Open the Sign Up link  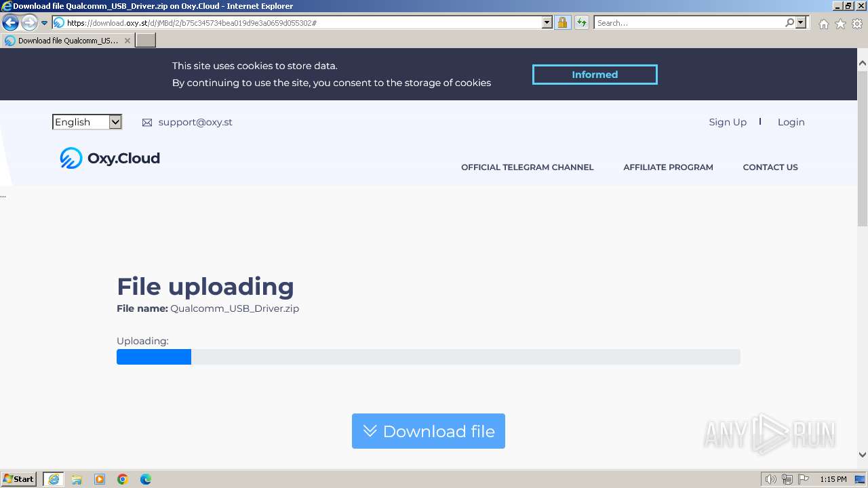tap(728, 122)
